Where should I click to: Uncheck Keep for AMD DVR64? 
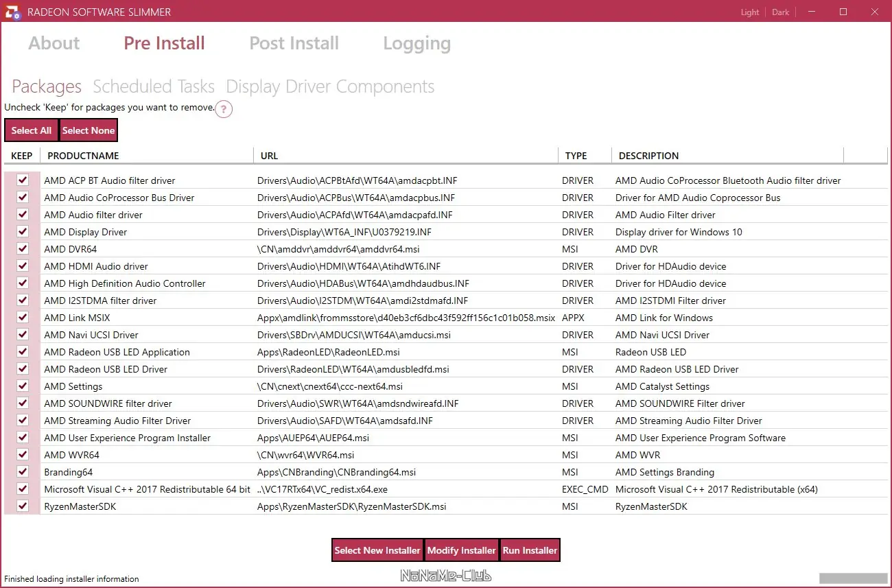point(23,249)
